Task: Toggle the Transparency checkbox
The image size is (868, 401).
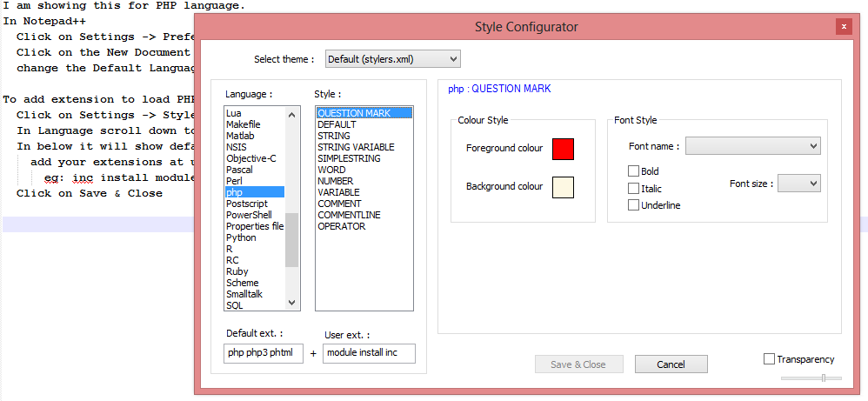Action: (x=769, y=359)
